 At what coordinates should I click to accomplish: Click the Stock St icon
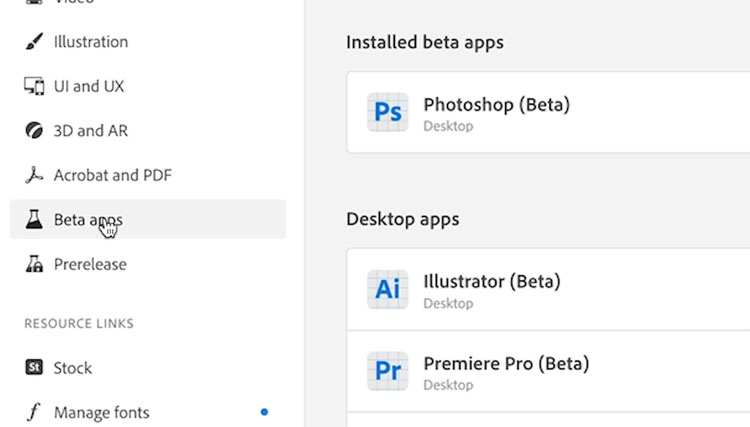click(x=34, y=367)
